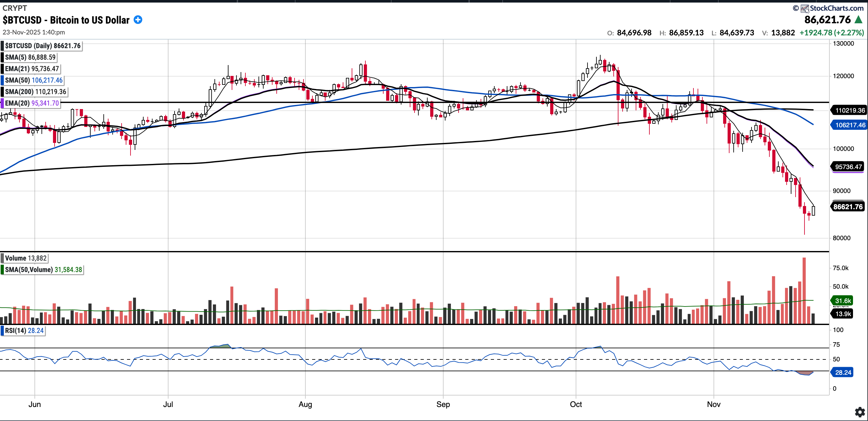Click the 95736.47 EMA axis tag

pyautogui.click(x=848, y=167)
